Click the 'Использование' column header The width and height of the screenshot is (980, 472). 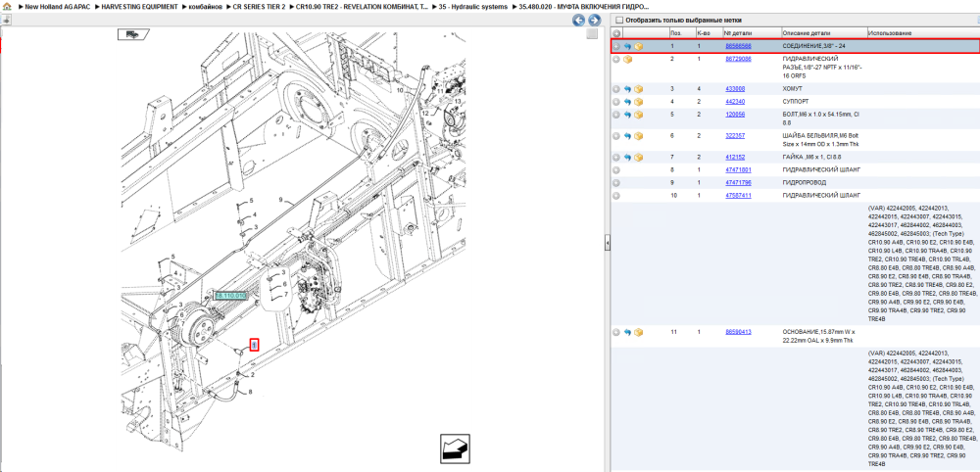pos(890,33)
